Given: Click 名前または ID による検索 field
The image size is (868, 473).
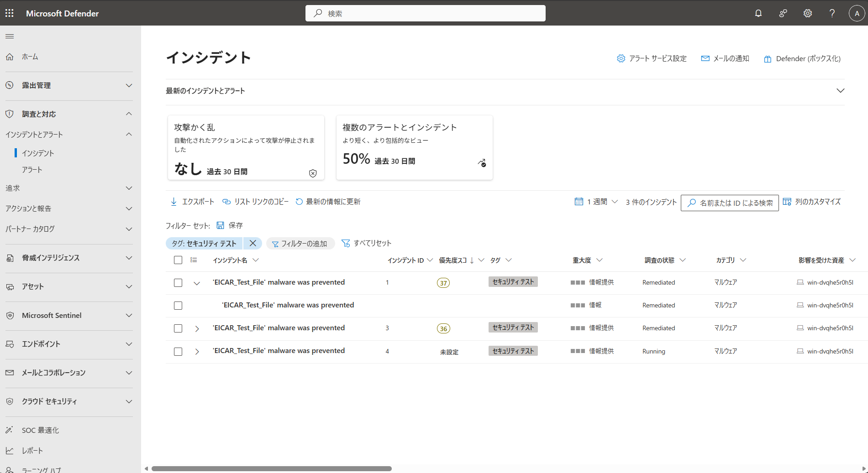Looking at the screenshot, I should 730,203.
